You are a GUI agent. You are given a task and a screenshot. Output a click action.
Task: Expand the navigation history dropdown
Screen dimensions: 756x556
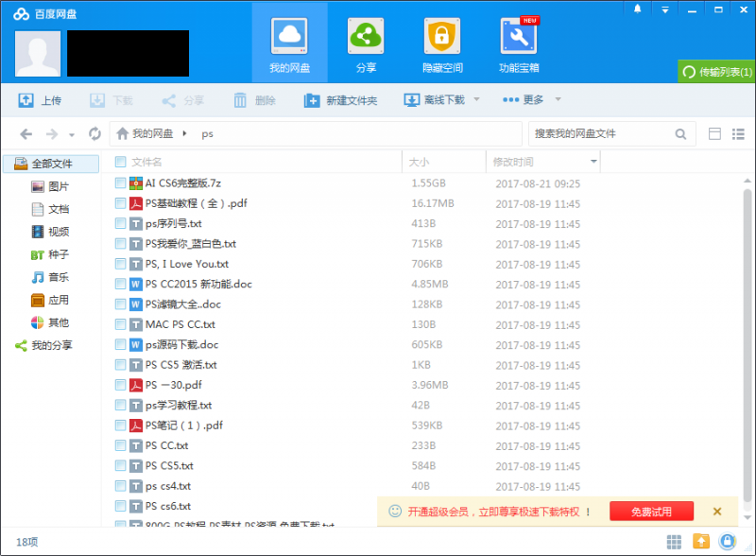[72, 135]
